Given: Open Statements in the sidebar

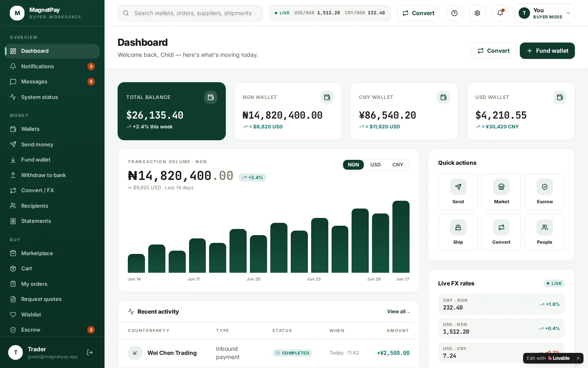Looking at the screenshot, I should [x=52, y=221].
